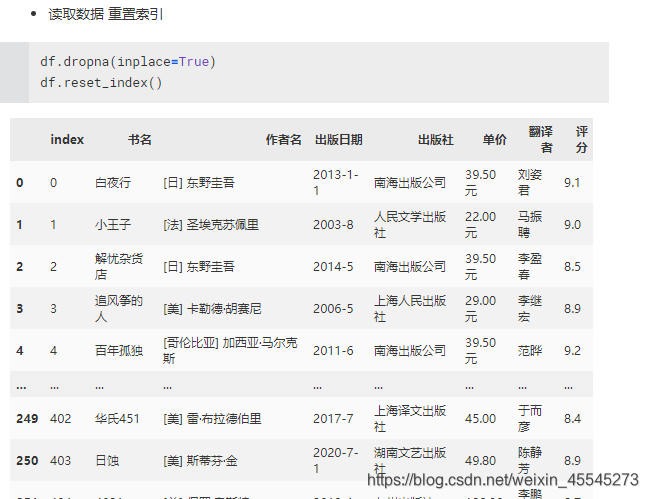Click the '书名' column header

coord(140,139)
